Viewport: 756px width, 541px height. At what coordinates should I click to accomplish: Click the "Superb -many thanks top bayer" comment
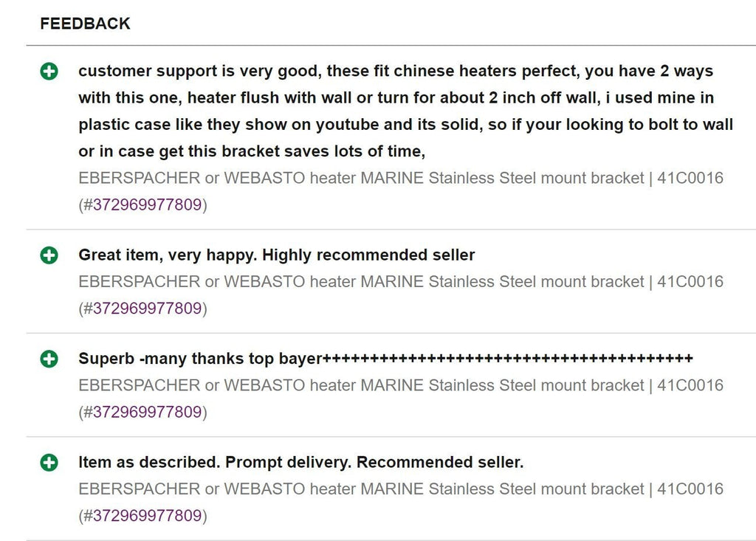pos(200,359)
